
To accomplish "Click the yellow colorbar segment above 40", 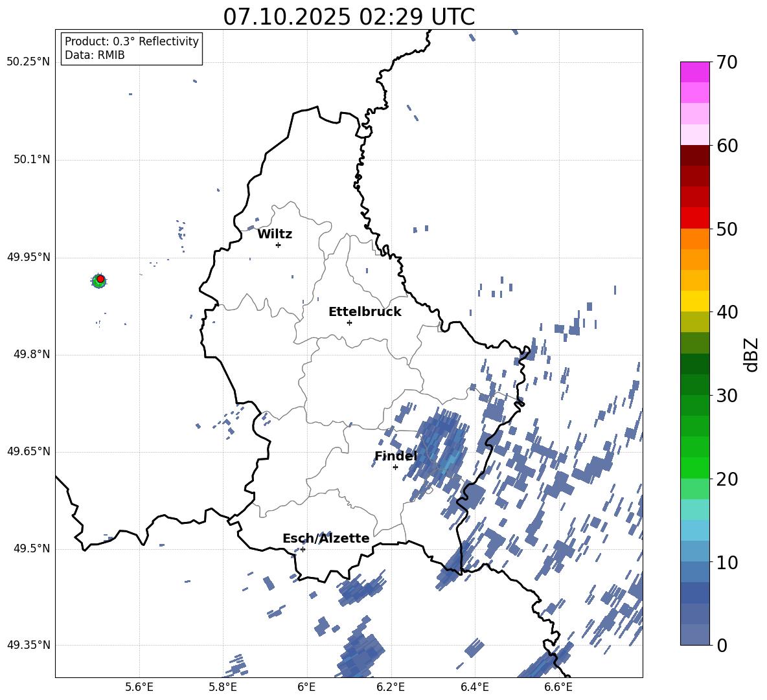I will pos(694,302).
